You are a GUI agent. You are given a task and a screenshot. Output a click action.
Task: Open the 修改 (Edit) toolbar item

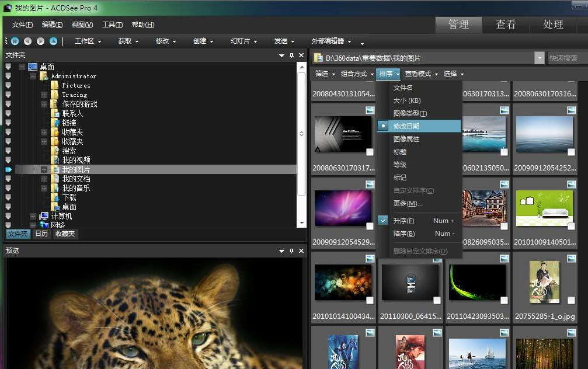point(162,41)
